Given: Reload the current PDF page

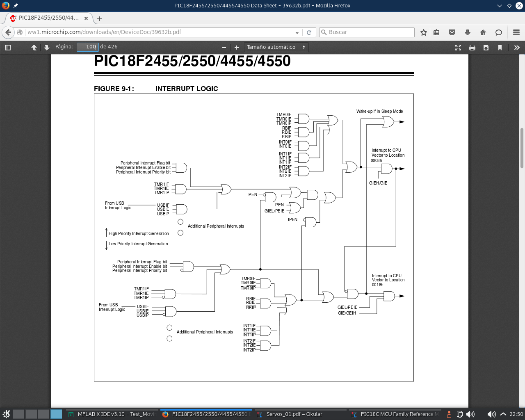Looking at the screenshot, I should click(x=309, y=32).
